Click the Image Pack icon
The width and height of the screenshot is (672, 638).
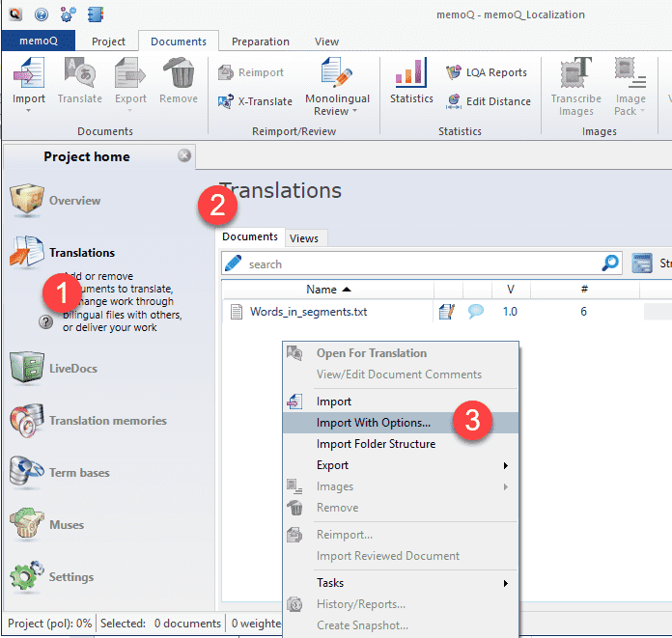click(x=630, y=73)
